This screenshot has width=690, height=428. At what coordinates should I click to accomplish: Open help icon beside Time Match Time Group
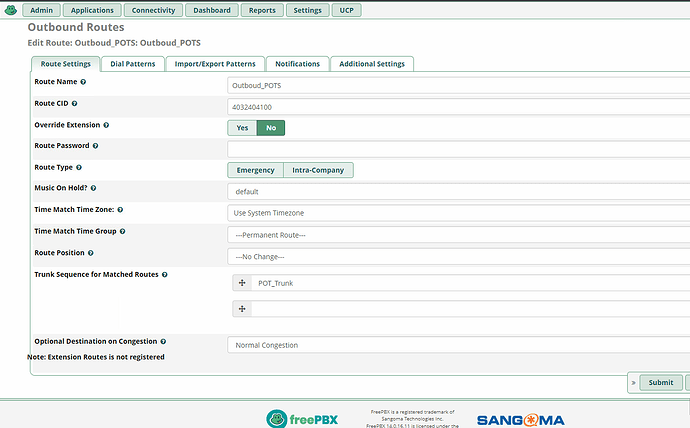122,231
